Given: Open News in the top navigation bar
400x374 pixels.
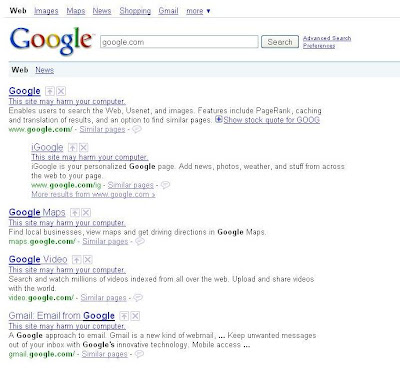Looking at the screenshot, I should coord(102,11).
